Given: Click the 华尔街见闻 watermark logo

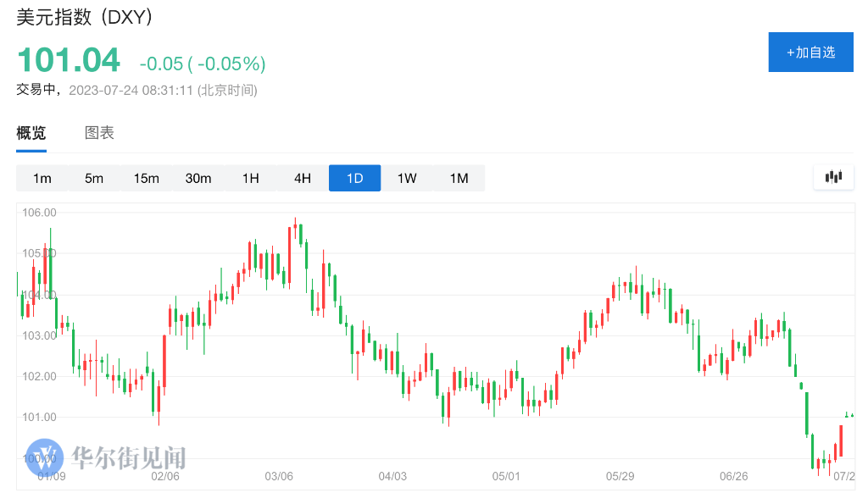Looking at the screenshot, I should [106, 458].
